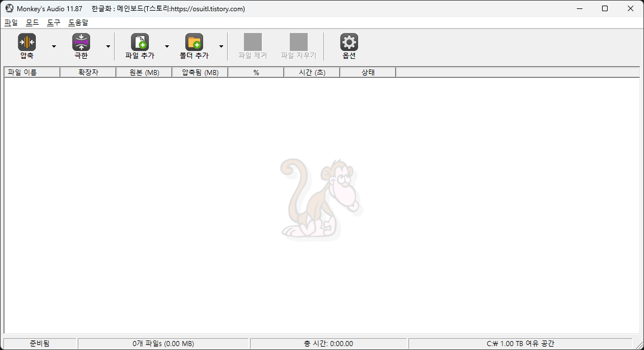Sort by 확장자 column header
The image size is (644, 350).
88,72
